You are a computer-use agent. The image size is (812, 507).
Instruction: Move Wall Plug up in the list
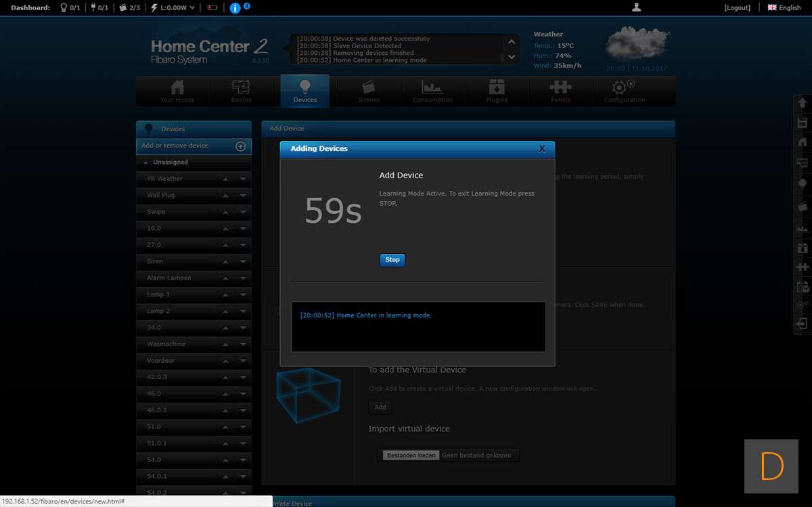pos(226,196)
